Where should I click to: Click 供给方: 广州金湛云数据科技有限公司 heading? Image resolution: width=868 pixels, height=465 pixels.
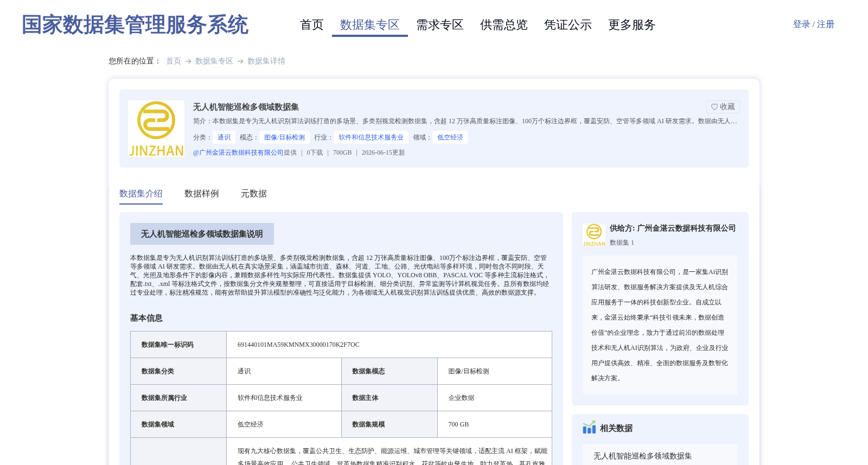coord(673,228)
